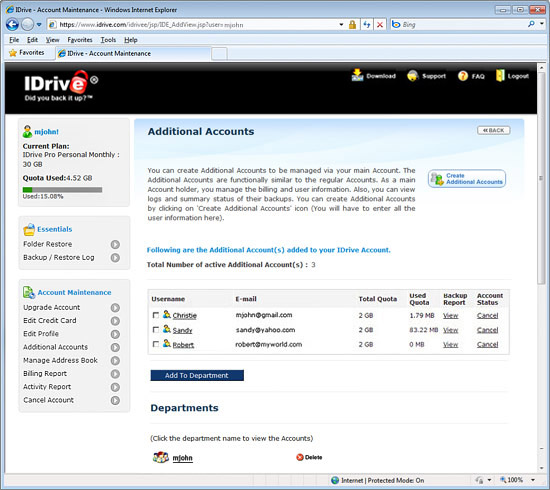Tick the checkbox for Sandy
The height and width of the screenshot is (490, 550).
pyautogui.click(x=156, y=330)
